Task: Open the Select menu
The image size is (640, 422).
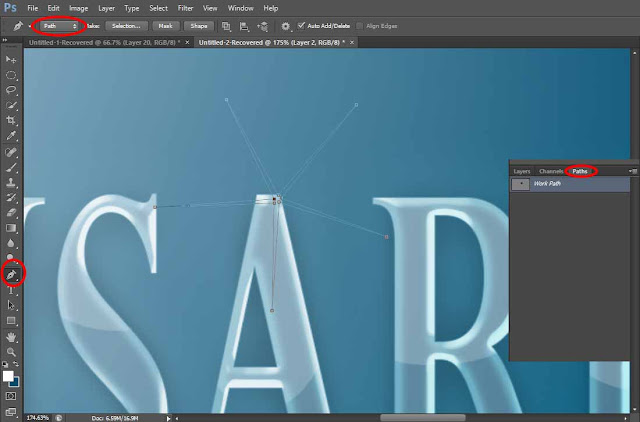Action: coord(158,8)
